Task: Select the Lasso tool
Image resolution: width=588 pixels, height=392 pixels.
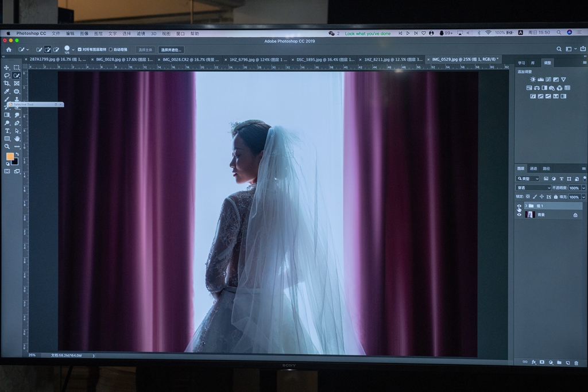Action: click(x=7, y=75)
